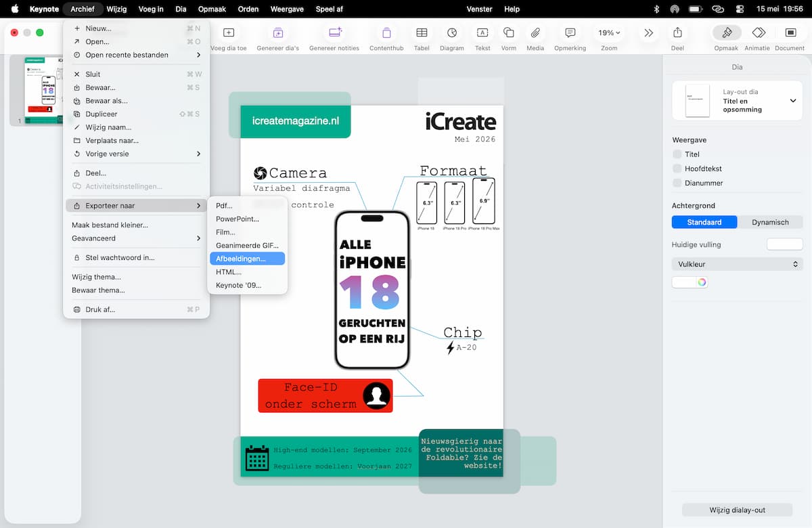Click the Creative Cloud menu bar icon
This screenshot has width=812, height=528.
pos(718,9)
